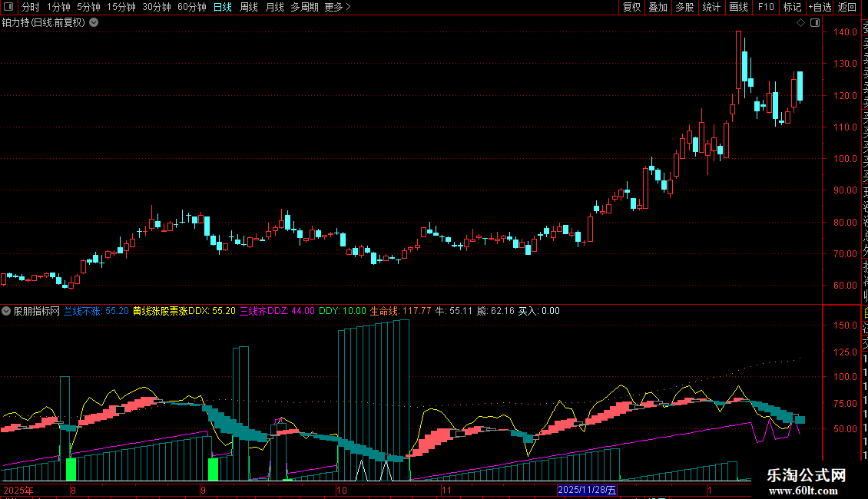The height and width of the screenshot is (499, 868).
Task: Open the 统计 statistics tool
Action: [x=711, y=7]
